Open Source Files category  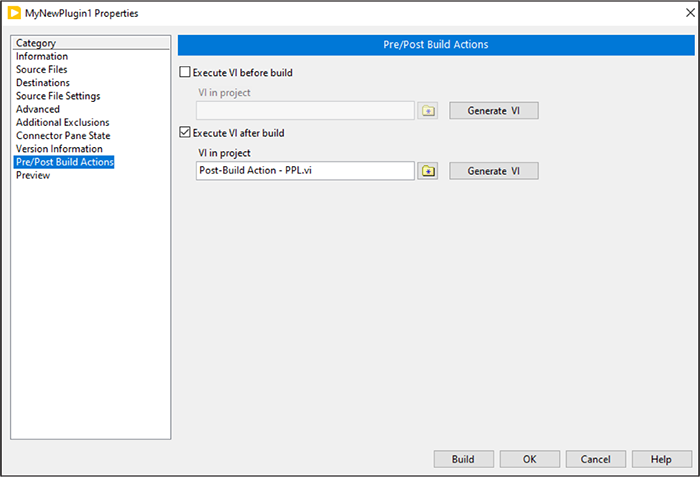click(42, 70)
